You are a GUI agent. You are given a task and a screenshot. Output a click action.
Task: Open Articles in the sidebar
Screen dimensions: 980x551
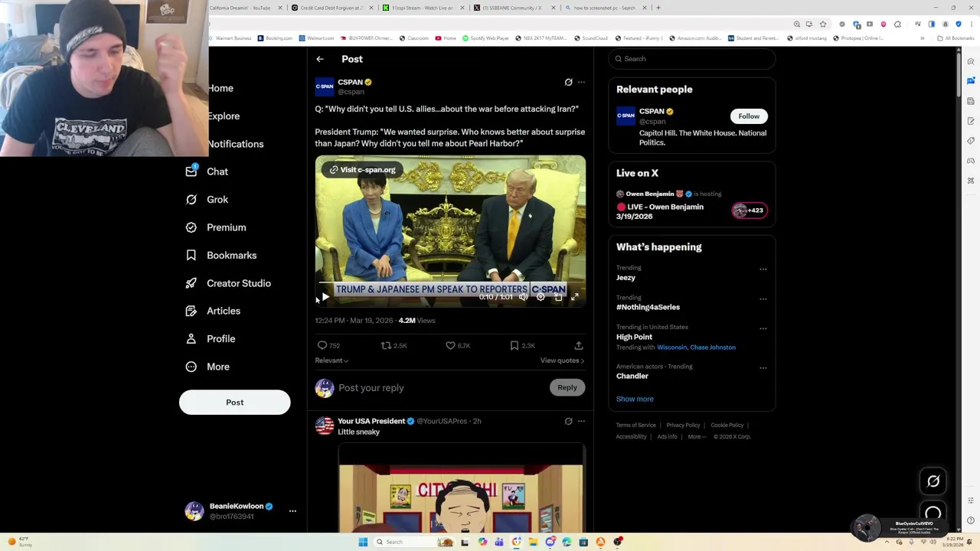[213, 311]
